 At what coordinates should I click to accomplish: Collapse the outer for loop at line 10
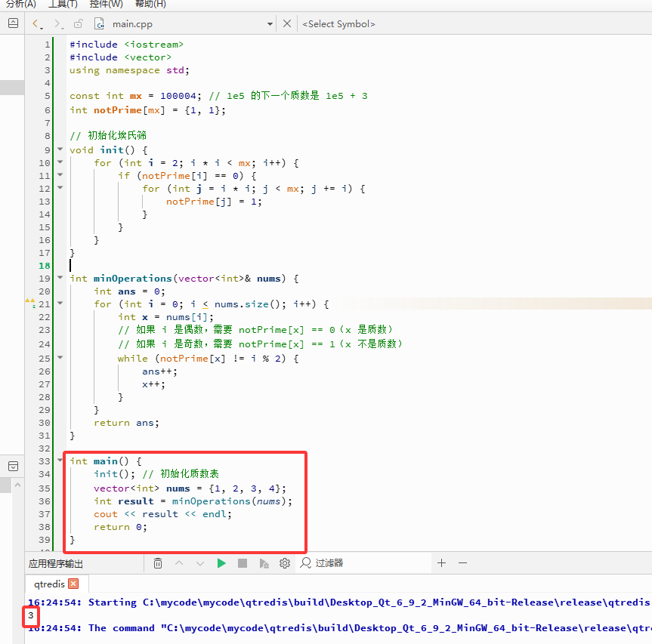(x=60, y=162)
